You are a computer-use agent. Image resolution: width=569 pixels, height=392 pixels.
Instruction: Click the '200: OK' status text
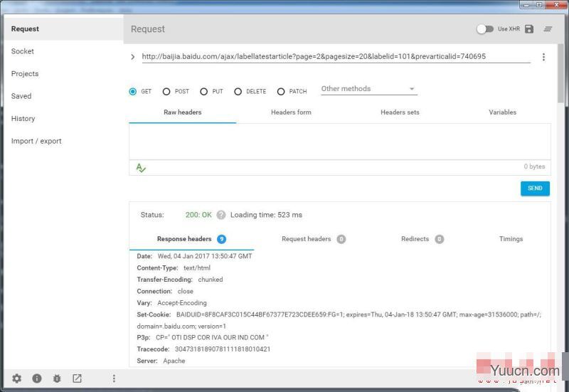pos(198,215)
